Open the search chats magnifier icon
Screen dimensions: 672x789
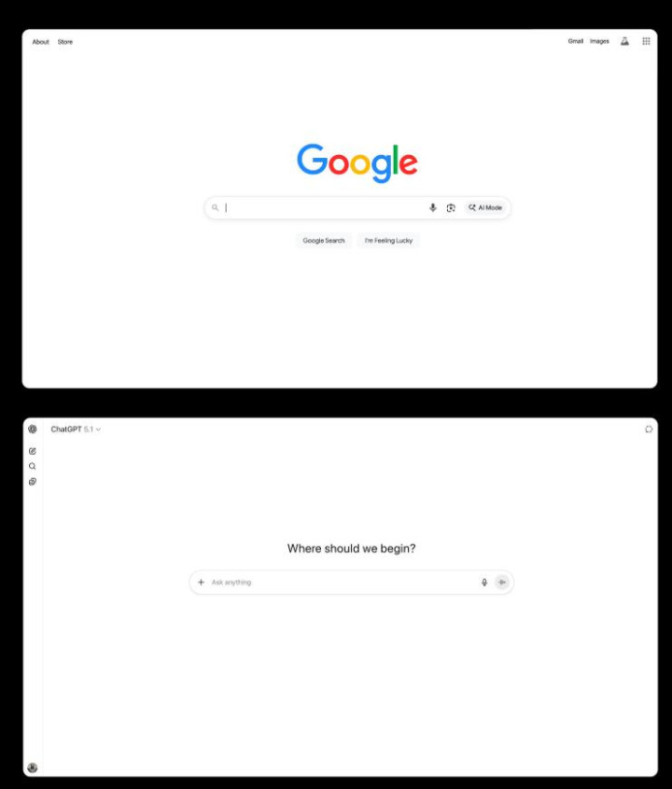click(x=33, y=466)
